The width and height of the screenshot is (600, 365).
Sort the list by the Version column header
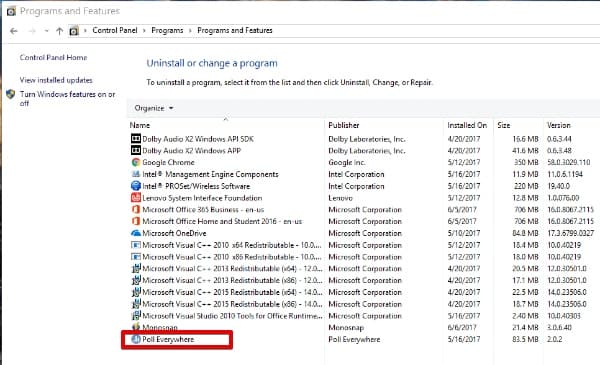coord(558,125)
